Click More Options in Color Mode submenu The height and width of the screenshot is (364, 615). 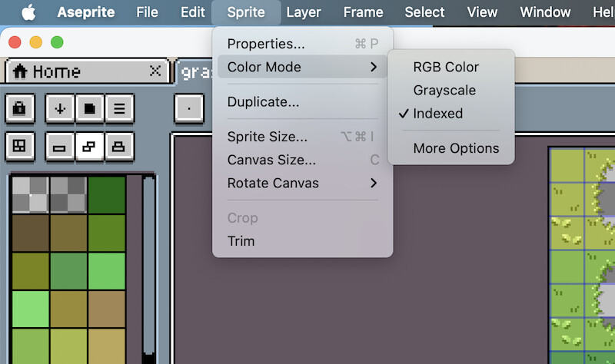(456, 148)
